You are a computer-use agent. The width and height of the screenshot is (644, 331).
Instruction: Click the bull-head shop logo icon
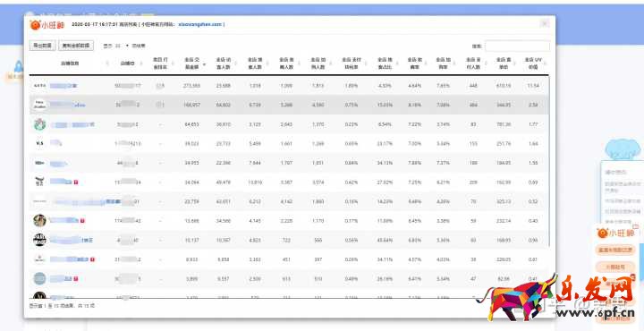point(39,182)
